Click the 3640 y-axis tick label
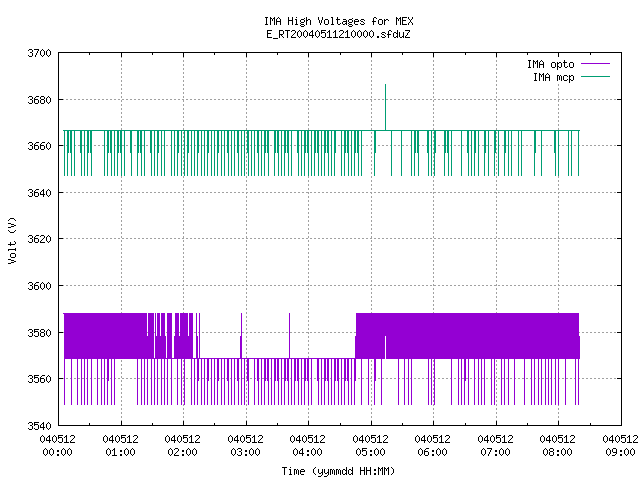This screenshot has width=640, height=480. [39, 193]
